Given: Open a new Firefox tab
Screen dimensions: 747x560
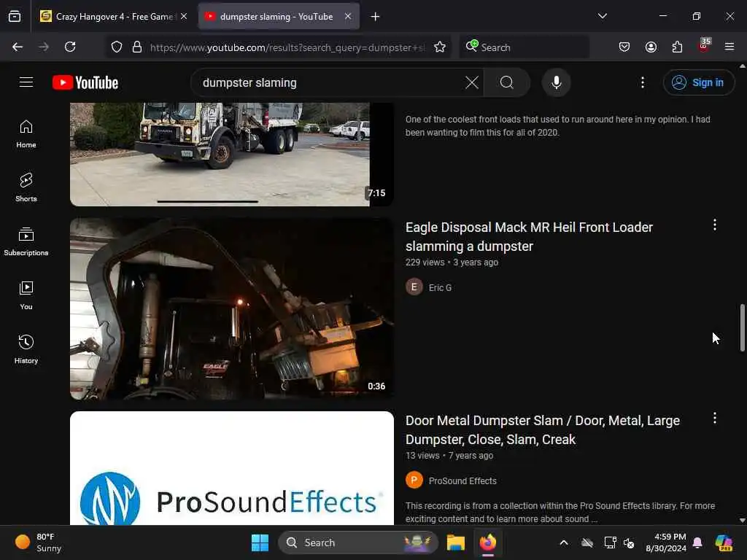Looking at the screenshot, I should tap(376, 17).
